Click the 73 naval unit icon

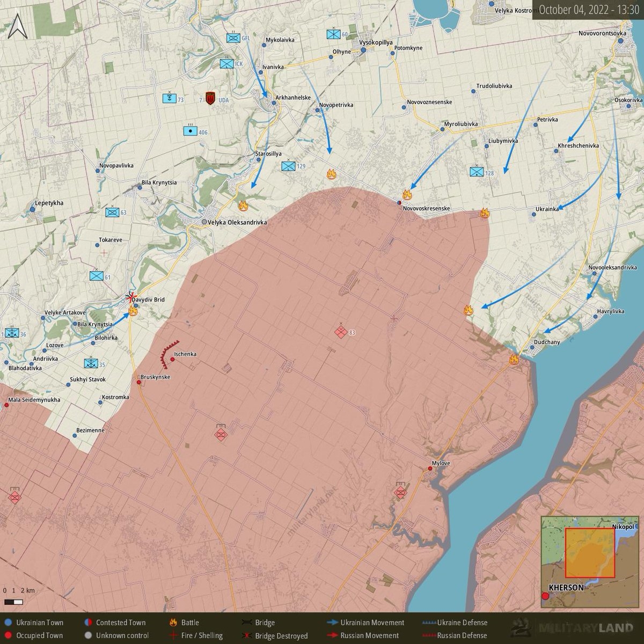click(x=169, y=99)
